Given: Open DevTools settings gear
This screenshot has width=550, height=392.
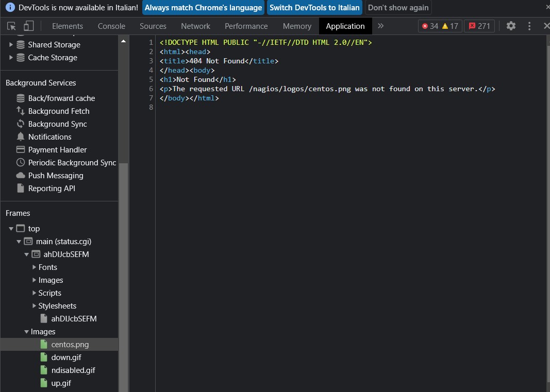Looking at the screenshot, I should pyautogui.click(x=510, y=26).
